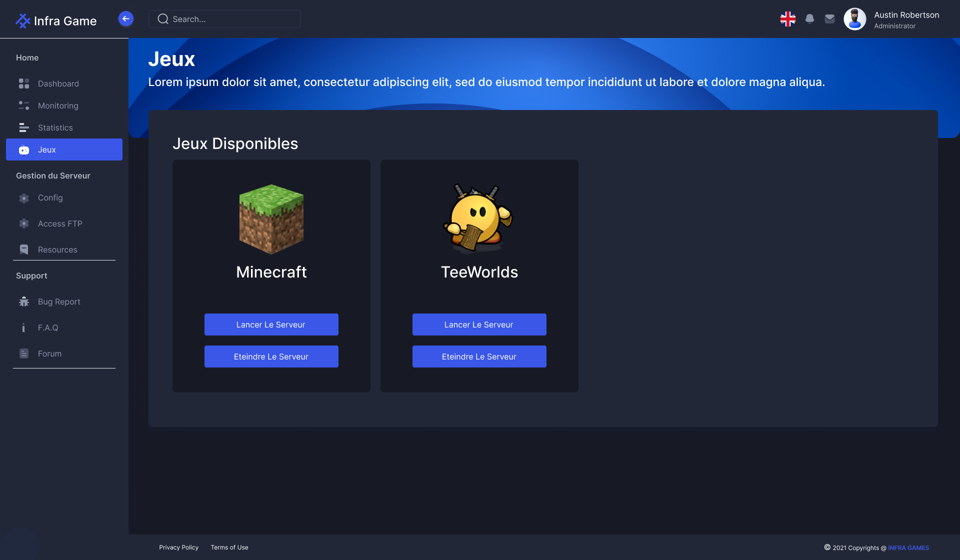Screen dimensions: 960x560
Task: Focus the Search input field
Action: [224, 19]
